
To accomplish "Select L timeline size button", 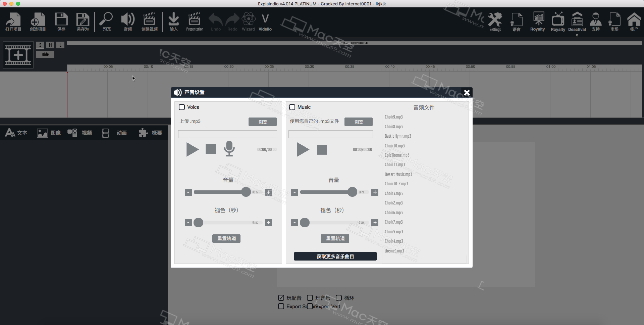I will click(x=60, y=45).
